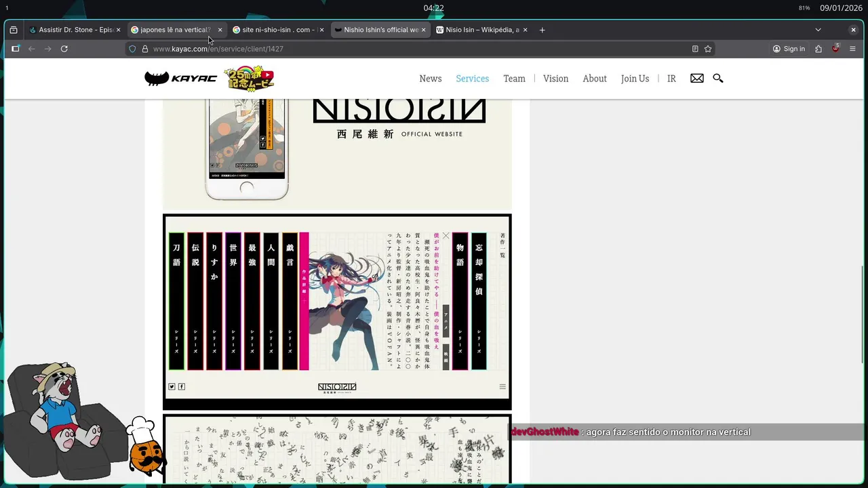Click the 最強 book spine
Screen dimensions: 868x488
pyautogui.click(x=252, y=302)
